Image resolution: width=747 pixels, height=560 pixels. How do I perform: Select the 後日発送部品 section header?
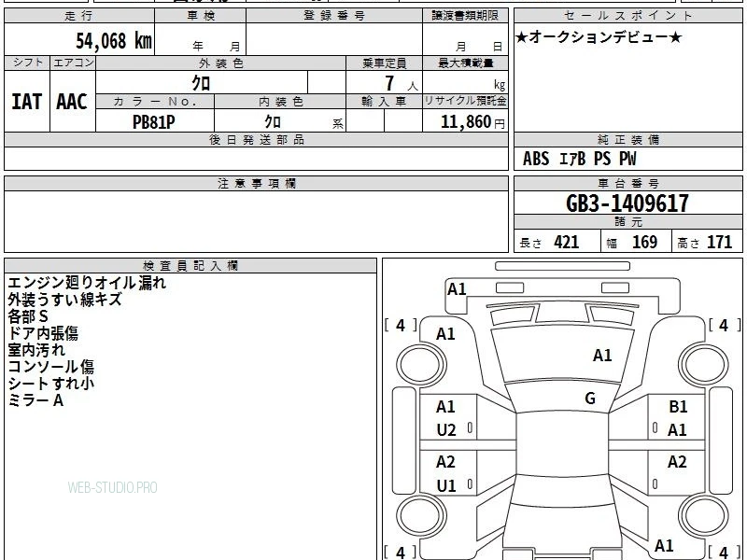pos(256,139)
